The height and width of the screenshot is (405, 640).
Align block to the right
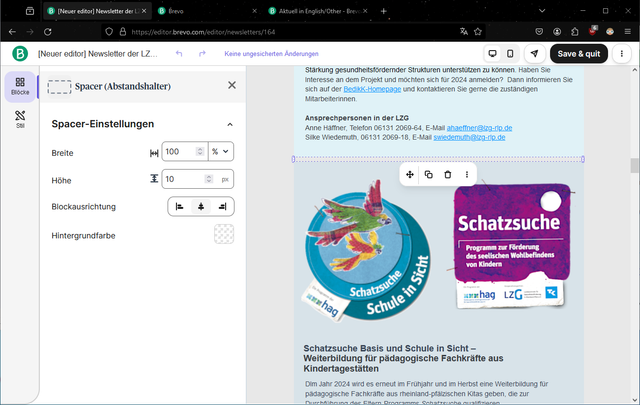(x=222, y=207)
